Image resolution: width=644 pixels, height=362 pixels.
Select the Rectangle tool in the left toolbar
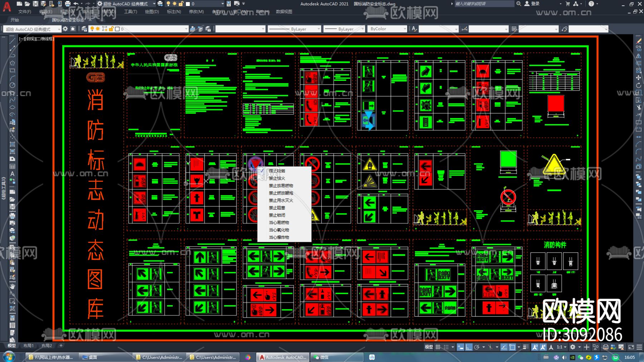12,70
